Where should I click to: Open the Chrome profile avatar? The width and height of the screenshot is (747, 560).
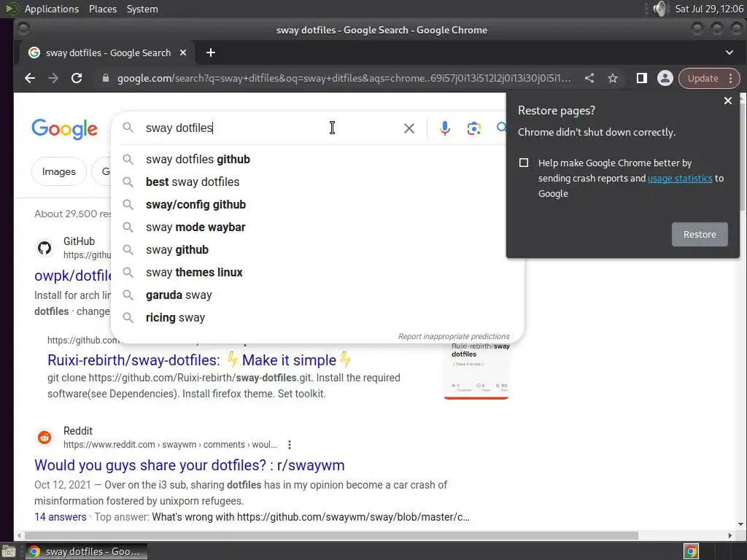(665, 78)
